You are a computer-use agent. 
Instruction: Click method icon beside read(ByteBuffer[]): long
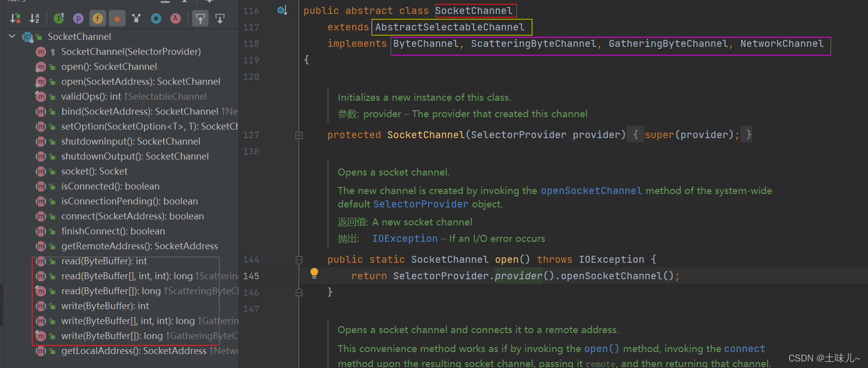41,291
